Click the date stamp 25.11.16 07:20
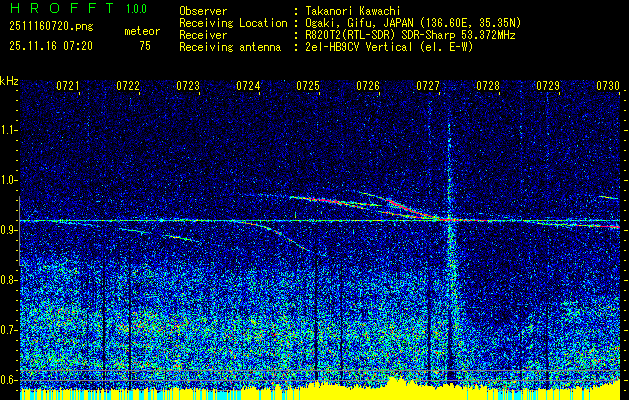Image resolution: width=629 pixels, height=400 pixels. click(x=51, y=46)
